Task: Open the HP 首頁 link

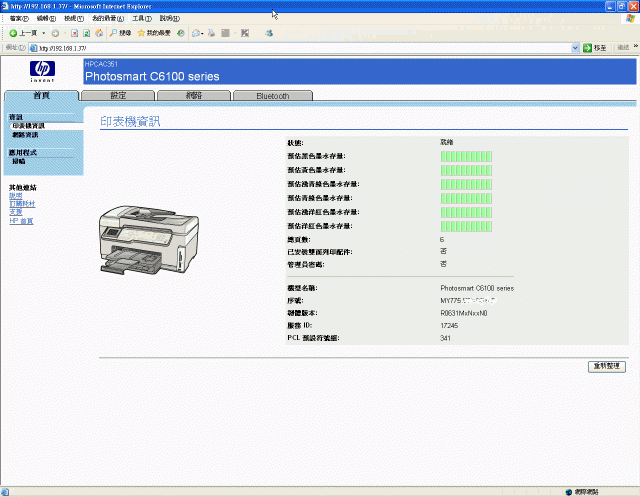Action: [21, 221]
